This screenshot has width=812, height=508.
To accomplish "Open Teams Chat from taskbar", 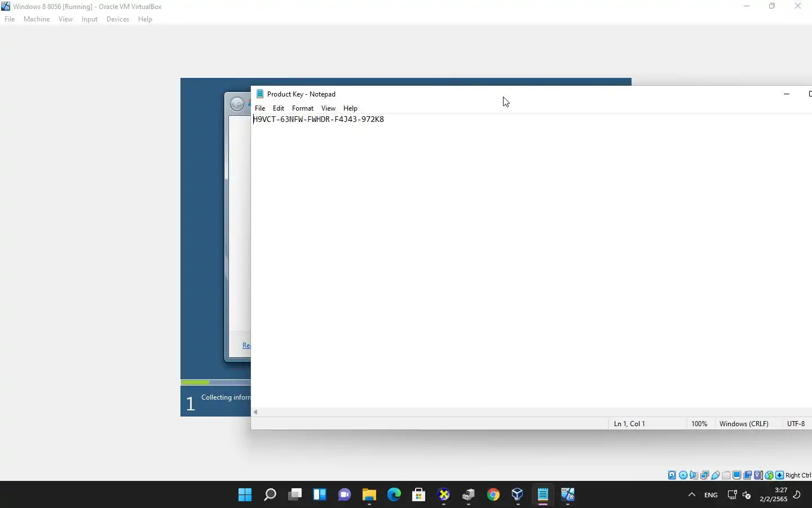I will tap(345, 495).
